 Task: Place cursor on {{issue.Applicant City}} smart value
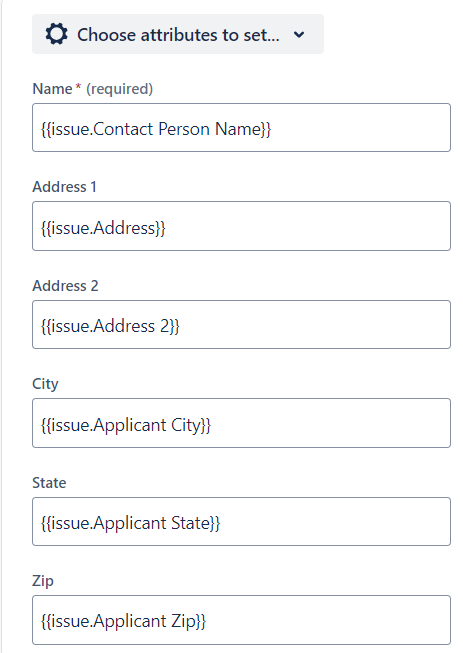(126, 425)
